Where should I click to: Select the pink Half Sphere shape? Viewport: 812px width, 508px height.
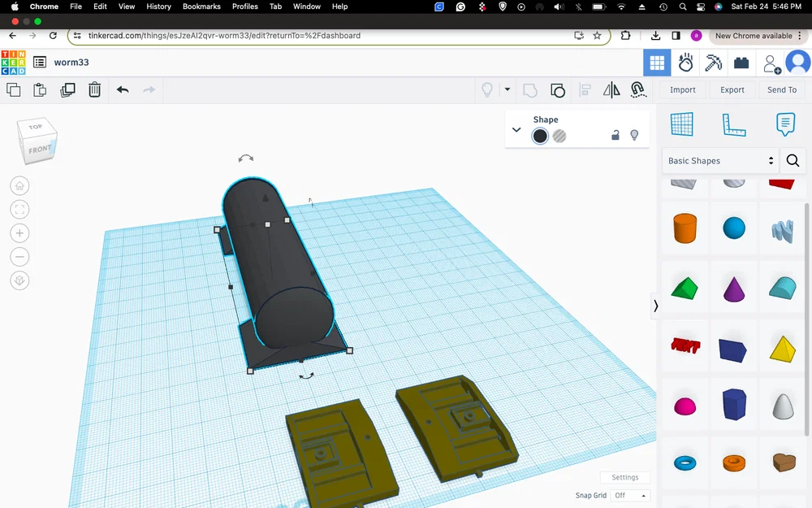point(685,406)
